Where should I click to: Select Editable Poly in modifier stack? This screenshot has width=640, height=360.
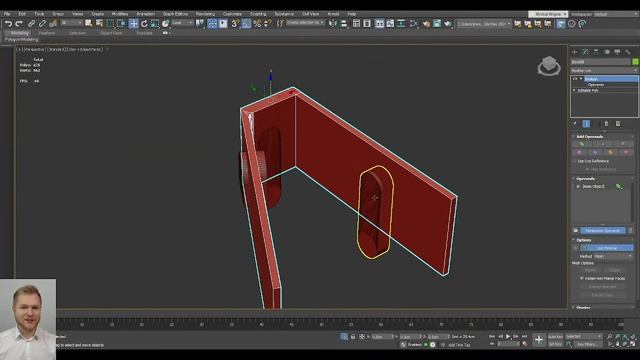[x=588, y=91]
